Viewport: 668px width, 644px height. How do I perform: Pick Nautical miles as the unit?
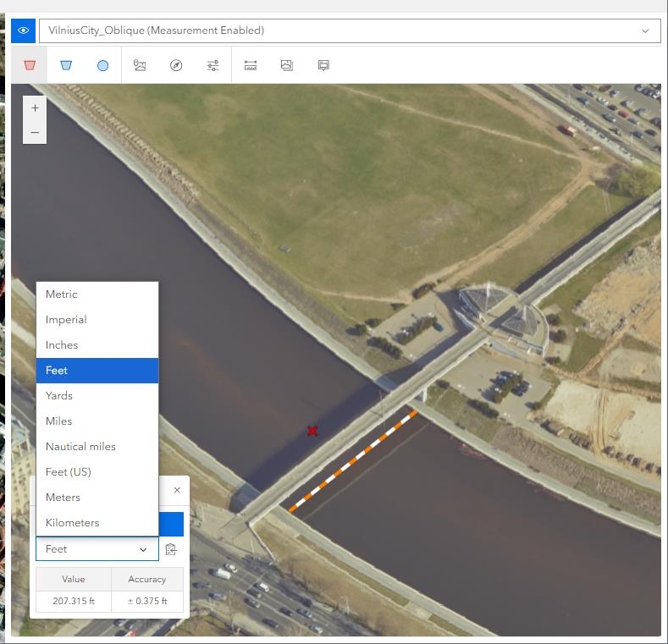[x=80, y=447]
